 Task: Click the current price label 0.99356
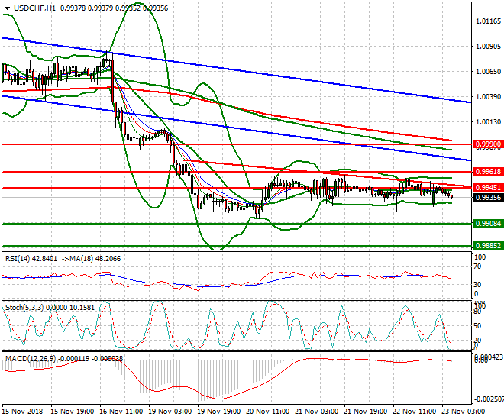[x=488, y=198]
